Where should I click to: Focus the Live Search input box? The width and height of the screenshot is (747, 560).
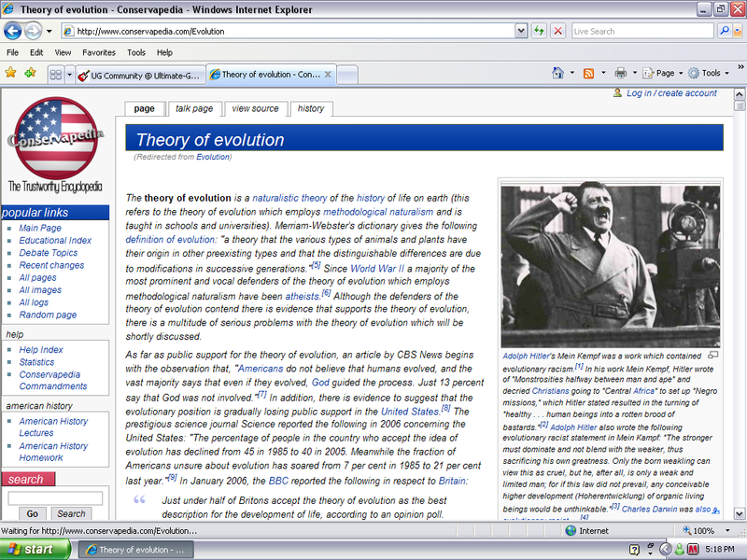[x=642, y=31]
